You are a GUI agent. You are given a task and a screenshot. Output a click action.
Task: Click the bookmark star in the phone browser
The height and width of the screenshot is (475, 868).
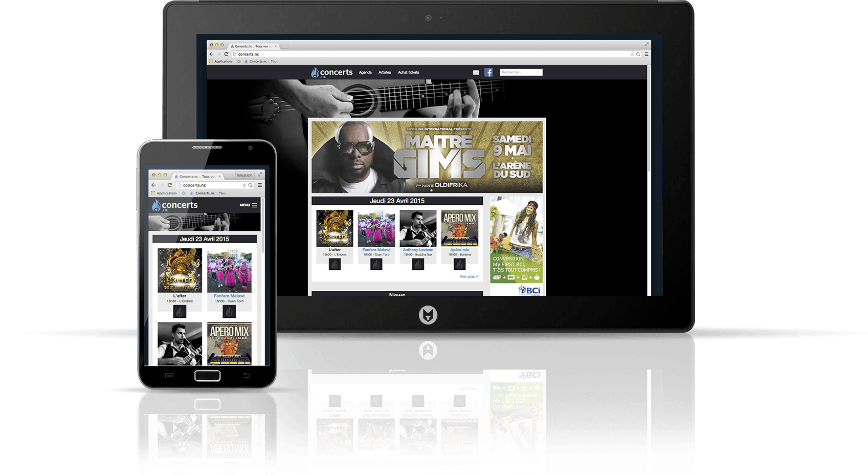244,185
